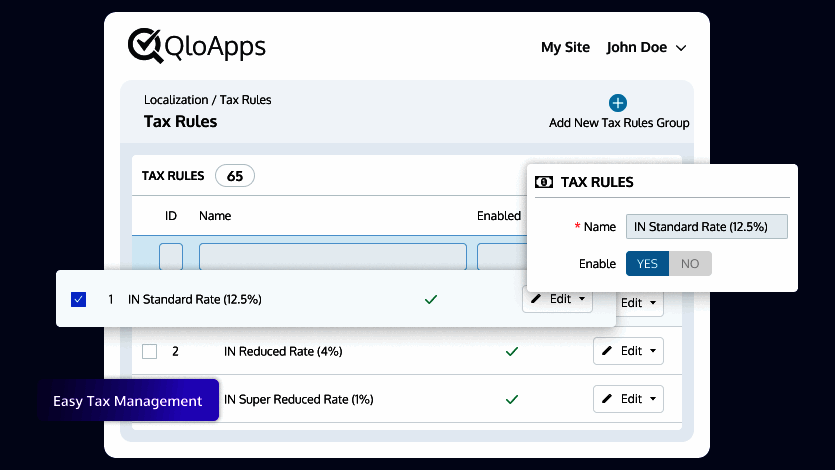The width and height of the screenshot is (835, 470).
Task: Uncheck the IN Standard Rate row checkbox
Action: 79,299
